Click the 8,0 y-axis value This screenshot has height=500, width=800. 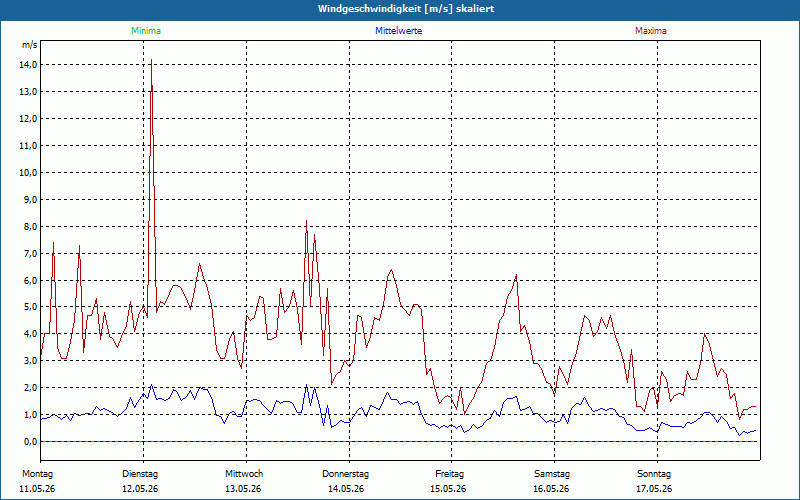point(30,227)
